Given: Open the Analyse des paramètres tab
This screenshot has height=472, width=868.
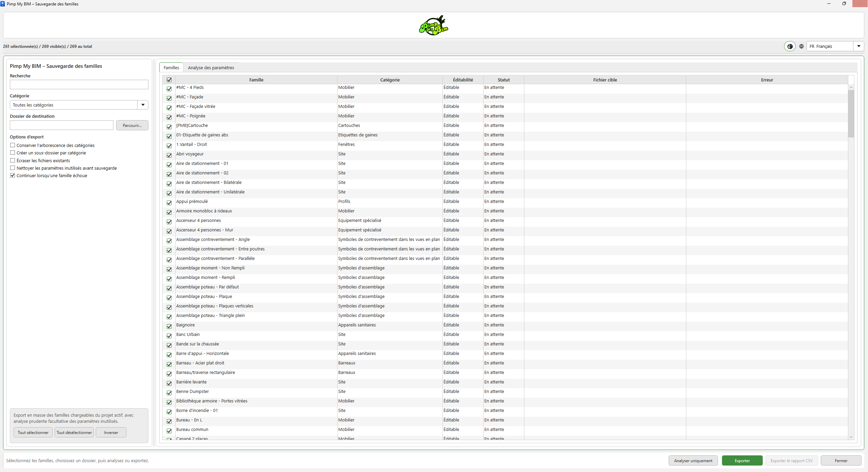Looking at the screenshot, I should (x=211, y=68).
